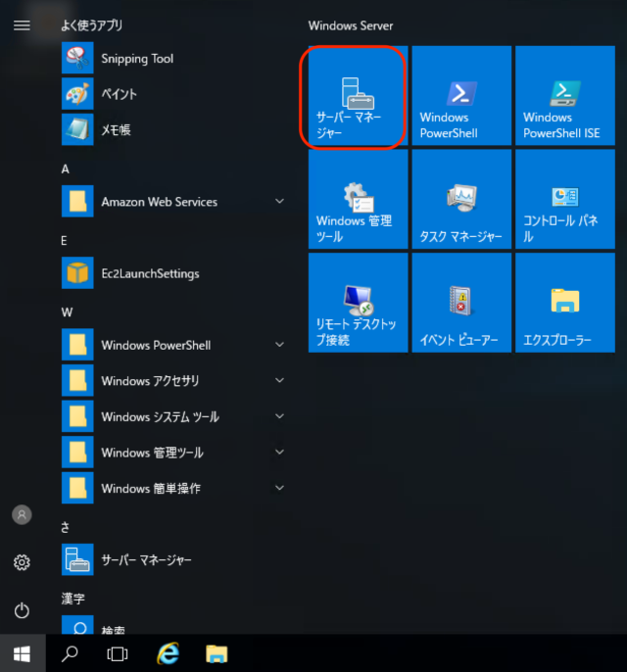This screenshot has width=627, height=672.
Task: Expand the Windows 簡単操作 folder chevron
Action: pos(279,488)
